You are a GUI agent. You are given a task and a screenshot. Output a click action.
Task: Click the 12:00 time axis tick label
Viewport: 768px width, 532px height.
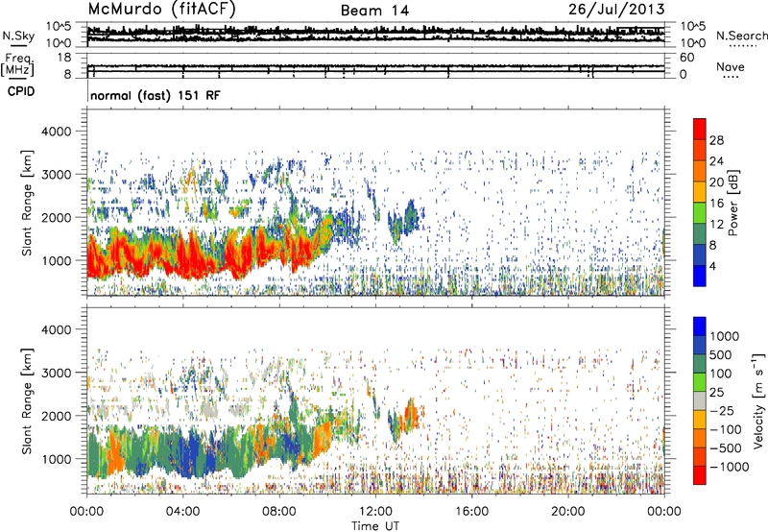point(375,512)
